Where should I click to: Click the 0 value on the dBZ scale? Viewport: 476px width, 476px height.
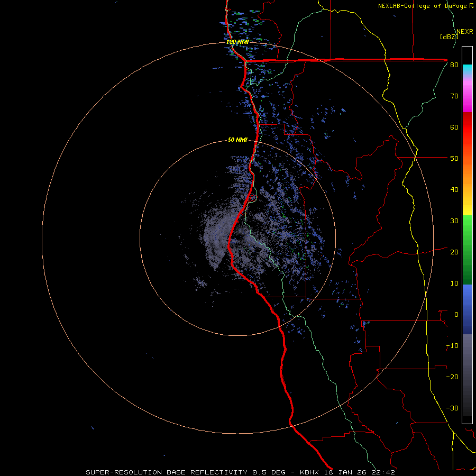456,315
